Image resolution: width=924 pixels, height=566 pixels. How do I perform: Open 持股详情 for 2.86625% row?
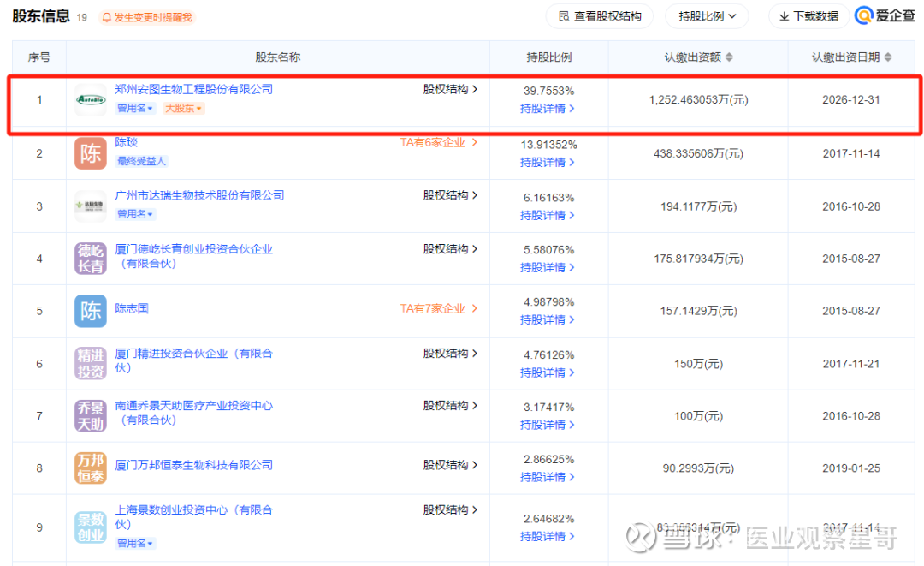click(547, 477)
